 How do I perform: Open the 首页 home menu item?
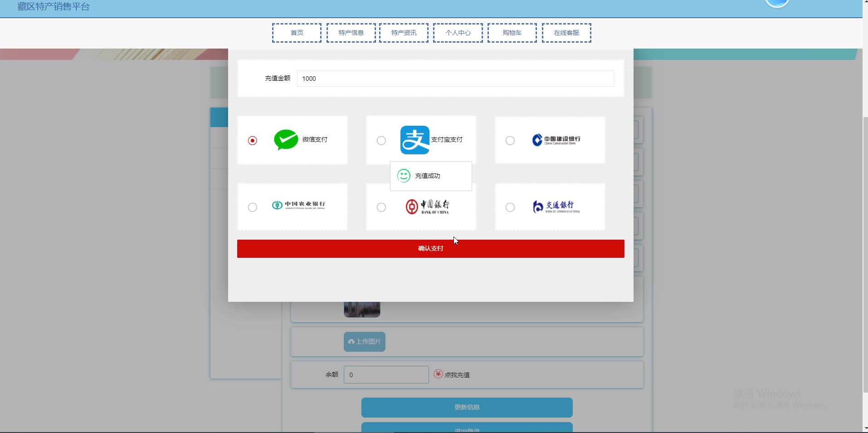click(x=297, y=33)
